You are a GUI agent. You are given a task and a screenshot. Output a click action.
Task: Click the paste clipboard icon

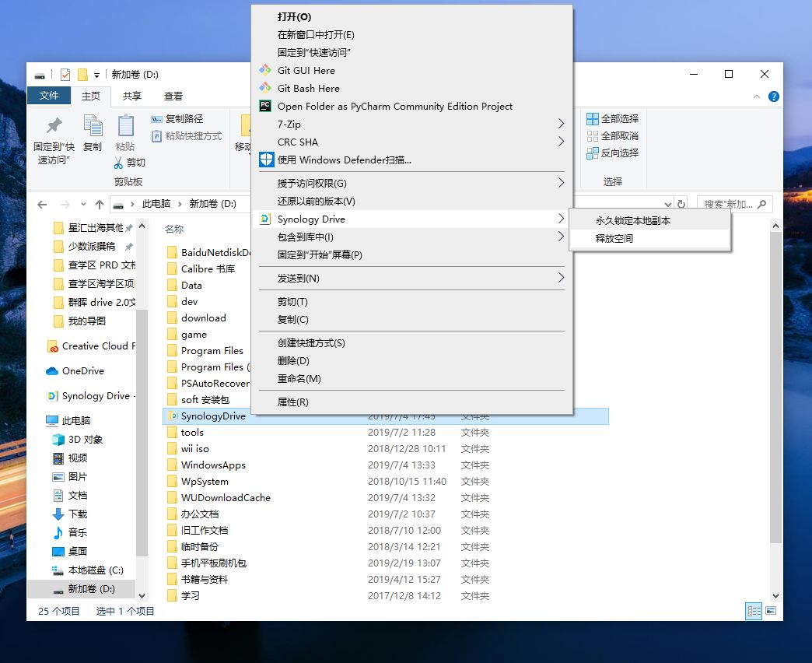coord(125,126)
